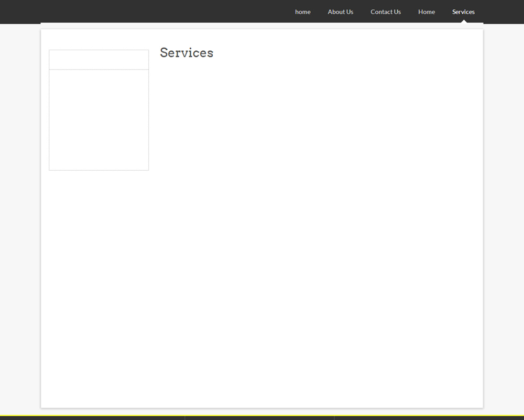Click the empty dark header area left of nav

[144, 12]
